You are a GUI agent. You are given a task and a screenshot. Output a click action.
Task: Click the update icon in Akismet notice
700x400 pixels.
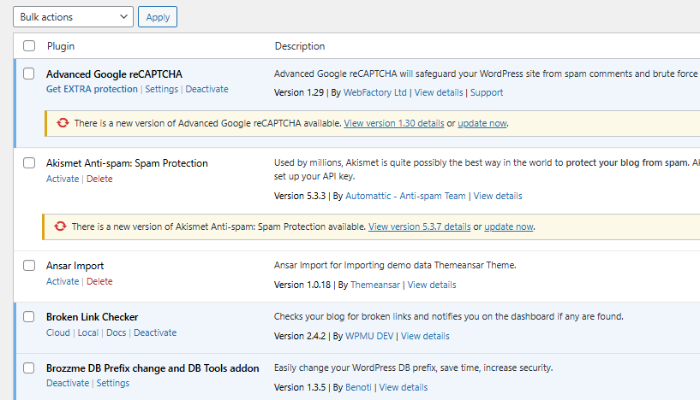click(x=63, y=227)
